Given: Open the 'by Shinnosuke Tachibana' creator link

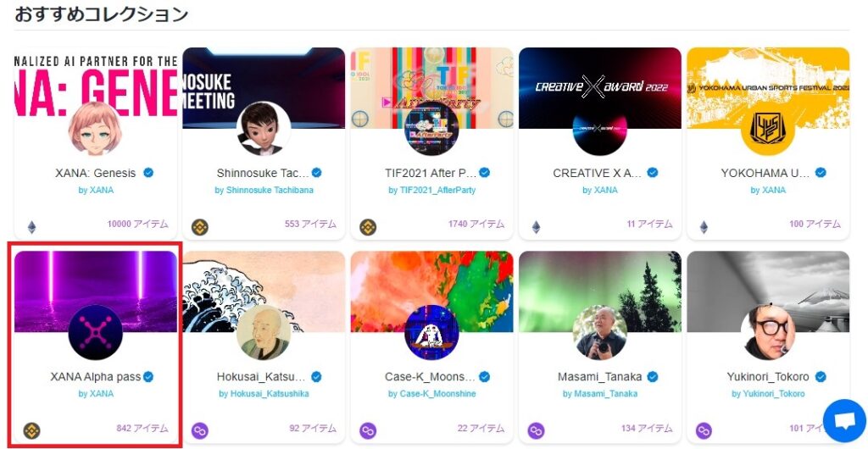Looking at the screenshot, I should [x=264, y=191].
